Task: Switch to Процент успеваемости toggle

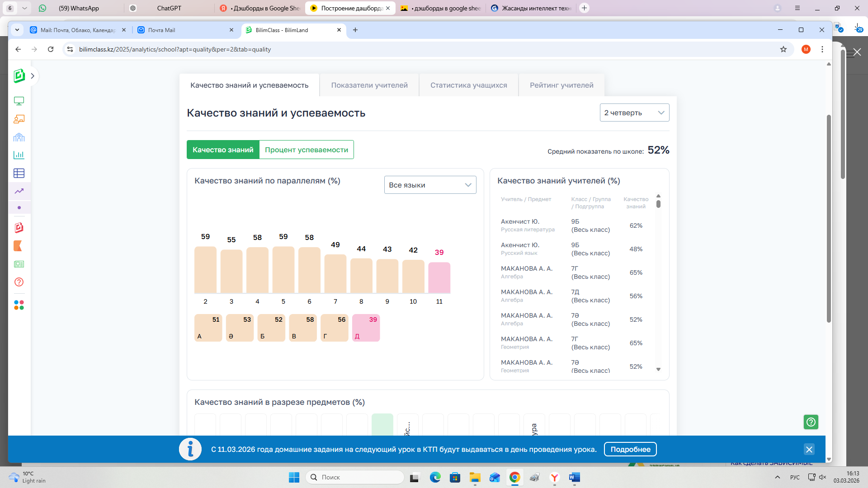Action: [x=307, y=150]
